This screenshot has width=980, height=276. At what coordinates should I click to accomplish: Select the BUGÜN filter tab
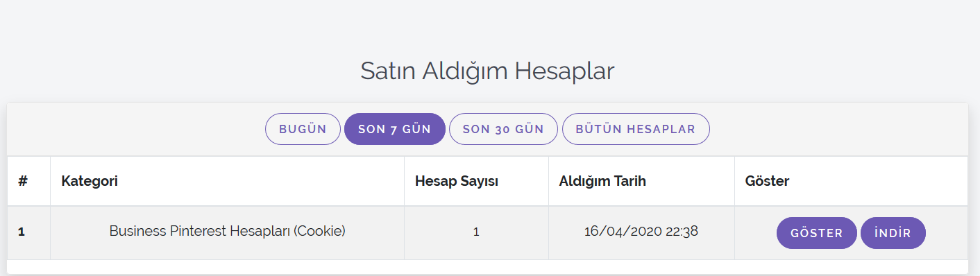point(303,129)
